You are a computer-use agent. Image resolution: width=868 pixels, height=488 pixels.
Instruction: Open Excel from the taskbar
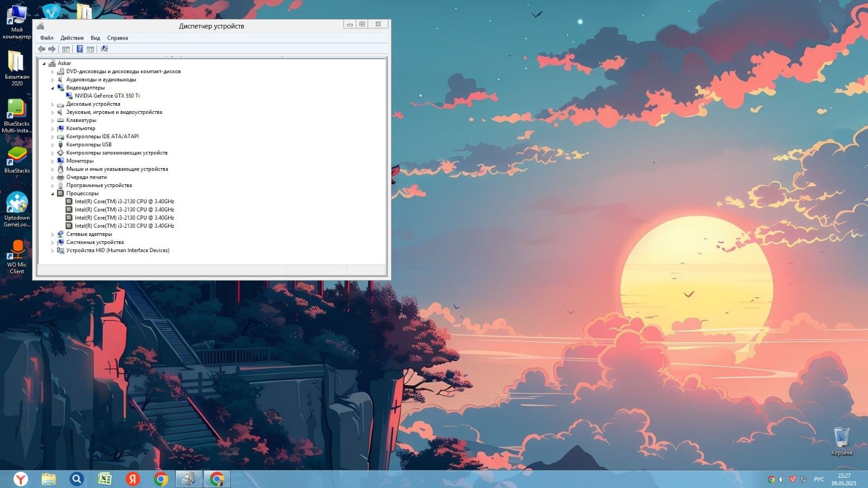tap(105, 479)
